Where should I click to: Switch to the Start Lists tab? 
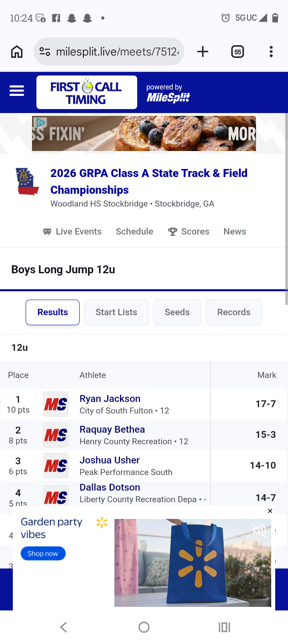tap(116, 312)
